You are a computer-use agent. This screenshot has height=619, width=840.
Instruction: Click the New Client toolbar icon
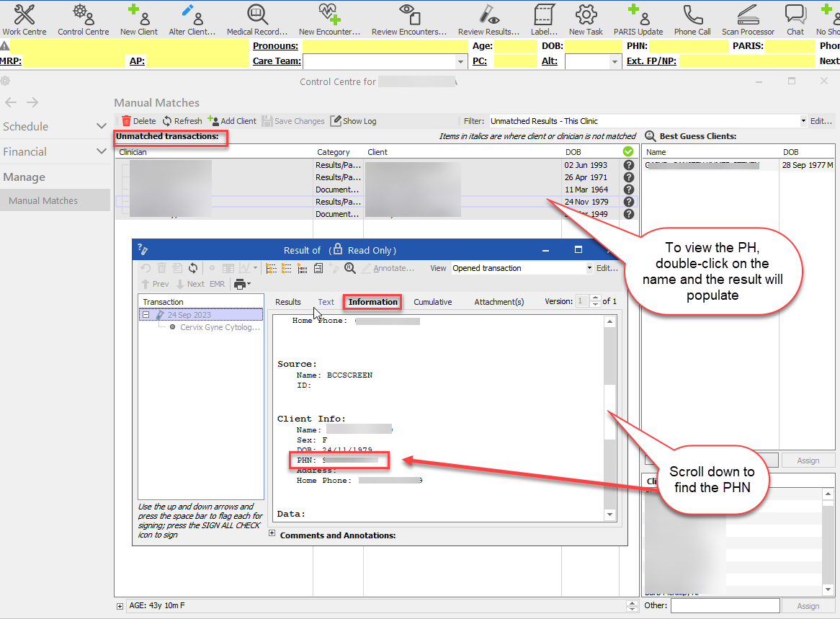click(138, 19)
